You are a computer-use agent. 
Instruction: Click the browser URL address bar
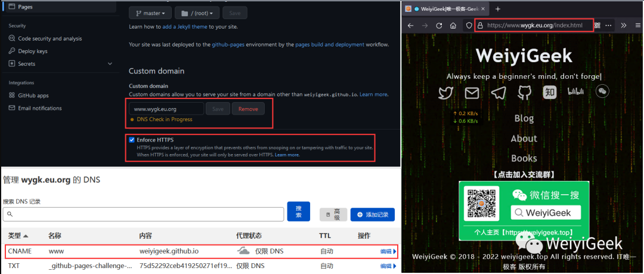[x=535, y=26]
